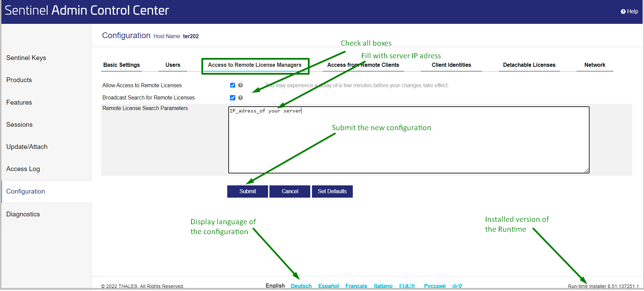
Task: Open the Help link in header
Action: click(x=629, y=11)
